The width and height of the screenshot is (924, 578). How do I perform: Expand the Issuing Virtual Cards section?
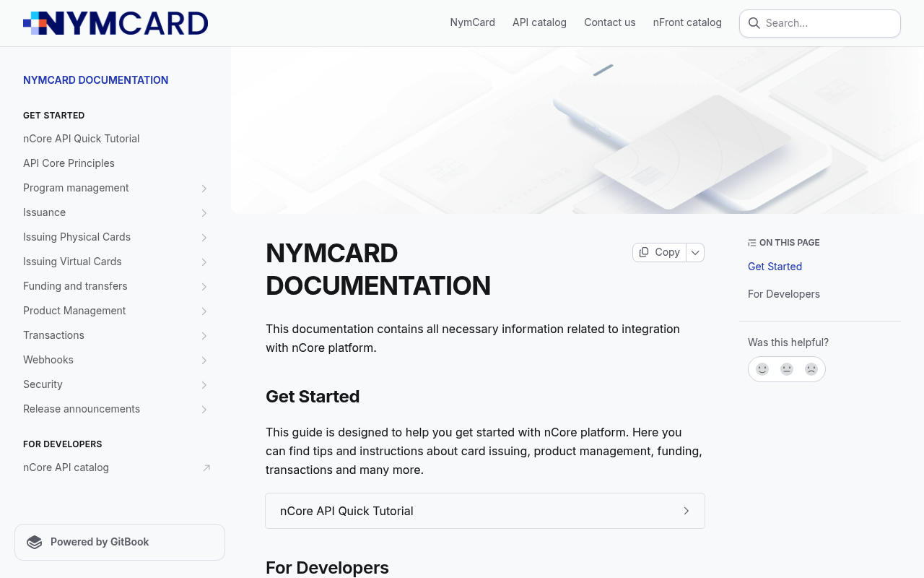coord(204,262)
